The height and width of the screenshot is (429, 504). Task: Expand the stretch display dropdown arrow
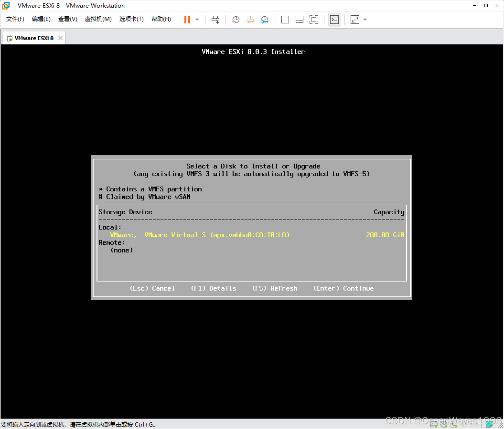[365, 20]
